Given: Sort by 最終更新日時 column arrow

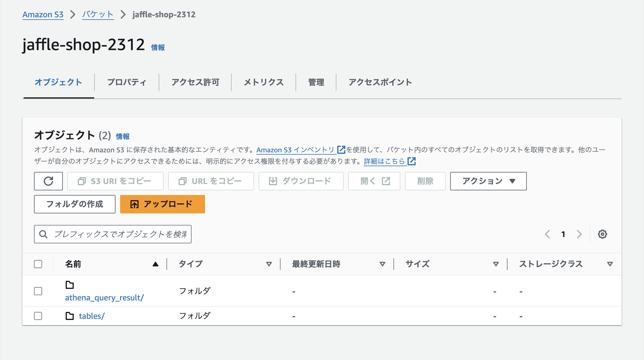Looking at the screenshot, I should 382,264.
